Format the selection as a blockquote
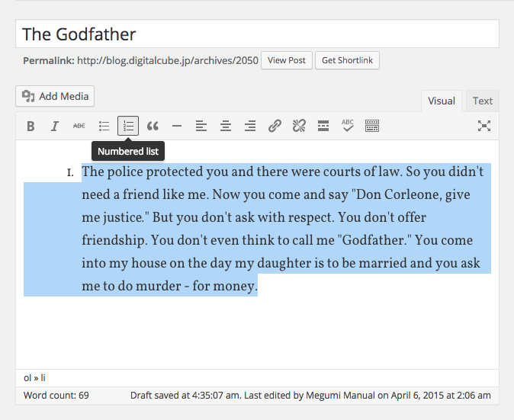Screen dimensions: 514x420 click(153, 127)
